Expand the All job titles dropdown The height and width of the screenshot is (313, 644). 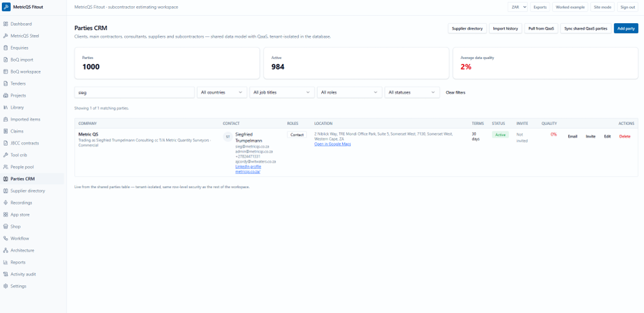tap(282, 92)
